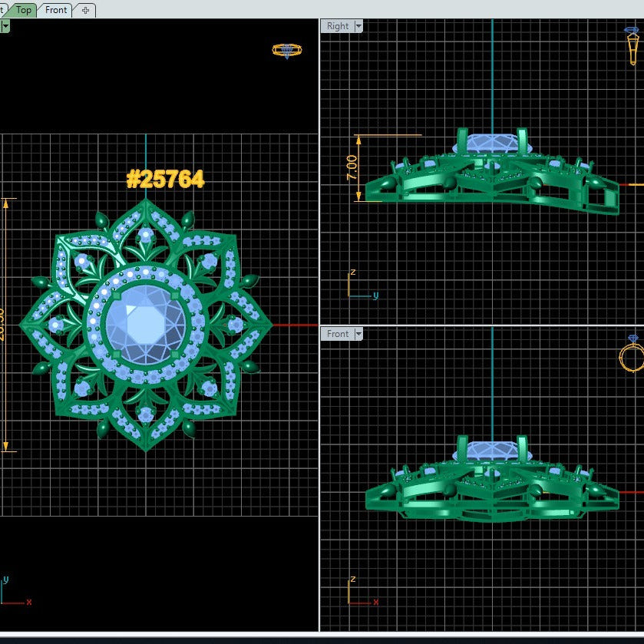
Task: Open the Right viewport dropdown arrow
Action: click(x=358, y=26)
